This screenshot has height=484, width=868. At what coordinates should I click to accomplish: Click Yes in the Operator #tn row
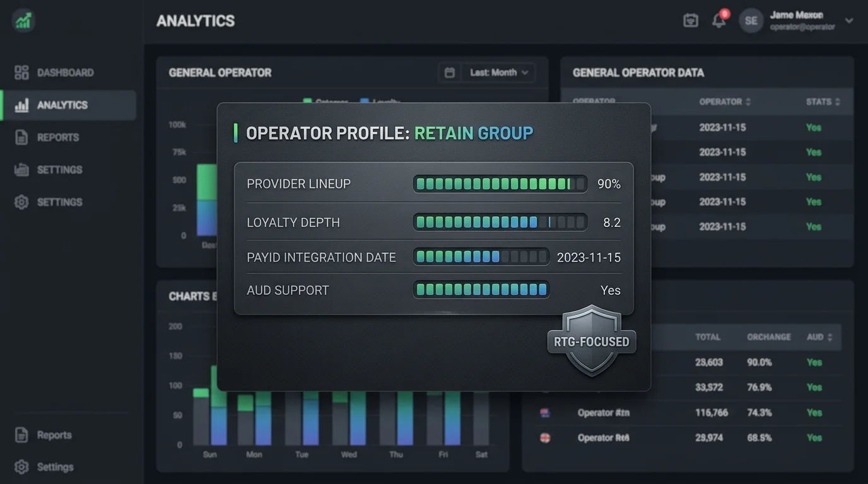(x=814, y=413)
